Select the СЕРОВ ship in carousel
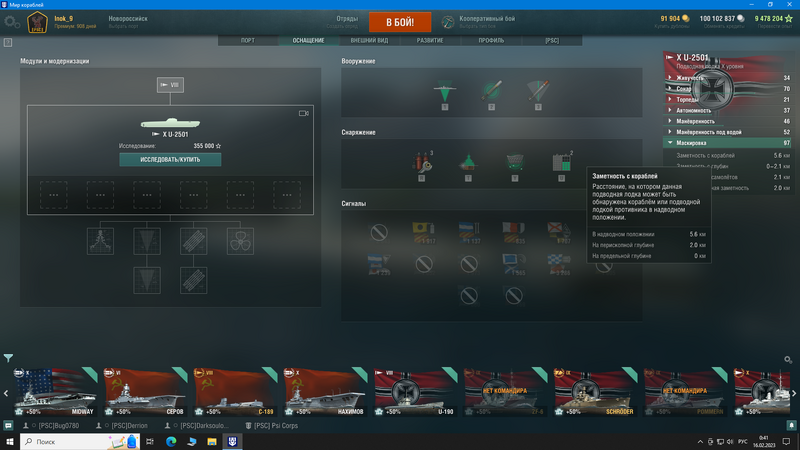The image size is (800, 450). tap(145, 391)
